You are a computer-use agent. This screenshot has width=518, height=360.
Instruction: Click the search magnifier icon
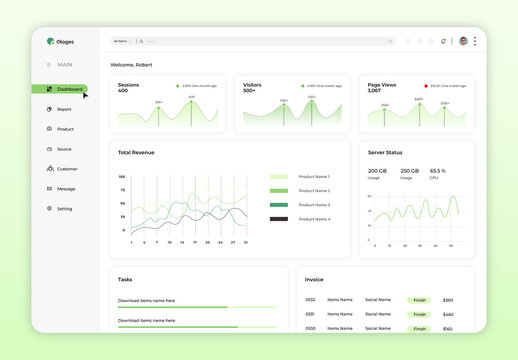click(141, 41)
